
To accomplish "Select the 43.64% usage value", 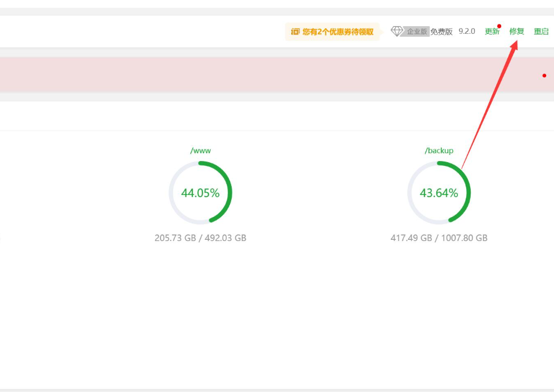I will [439, 193].
